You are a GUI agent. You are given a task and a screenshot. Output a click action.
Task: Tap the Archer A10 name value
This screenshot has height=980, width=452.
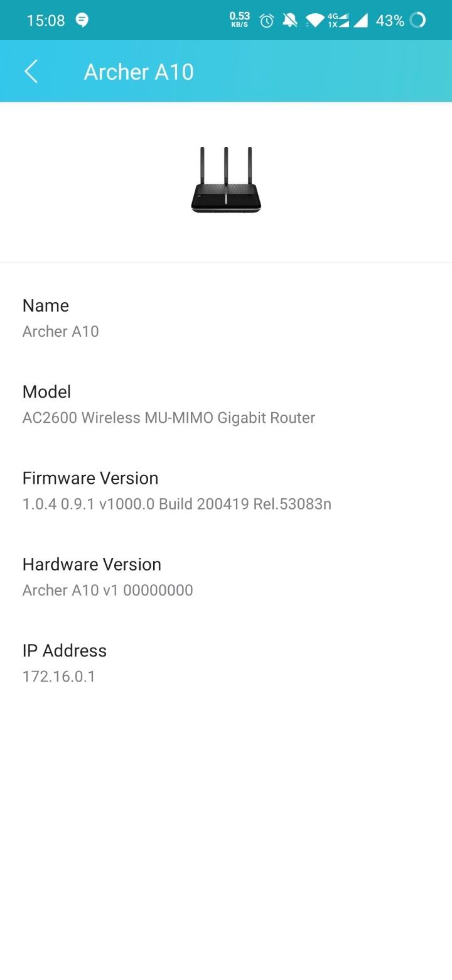[x=61, y=331]
